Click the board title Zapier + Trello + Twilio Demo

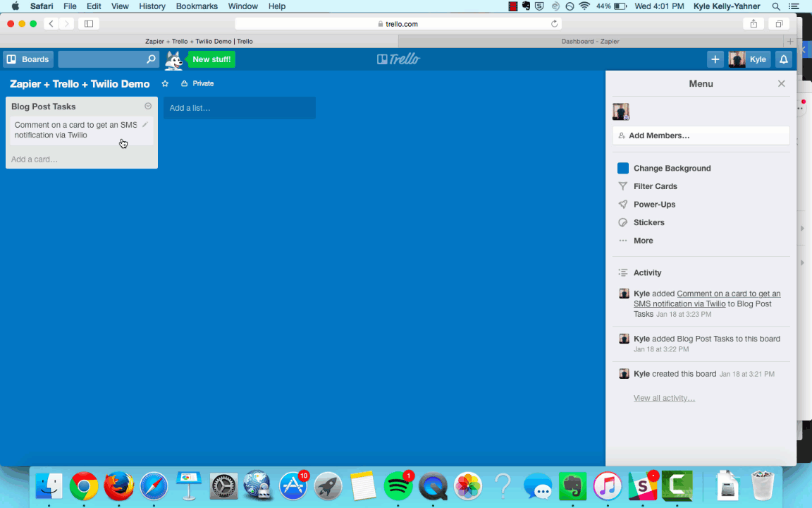pos(80,84)
